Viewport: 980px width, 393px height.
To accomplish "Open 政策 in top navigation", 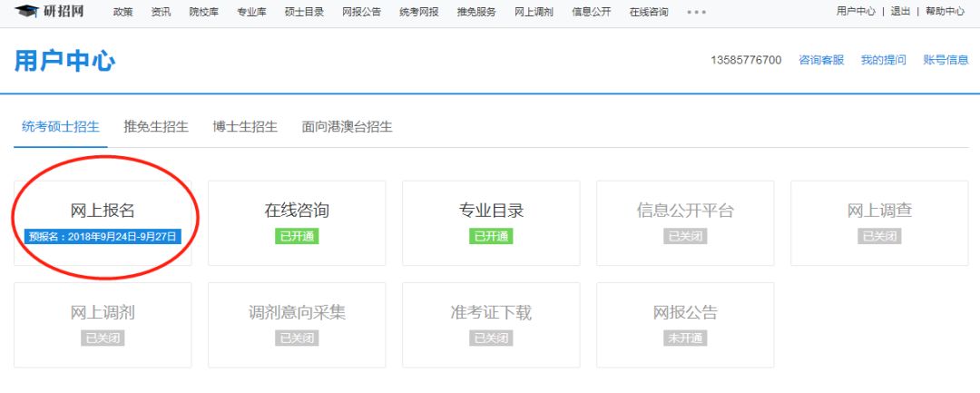I will 122,12.
